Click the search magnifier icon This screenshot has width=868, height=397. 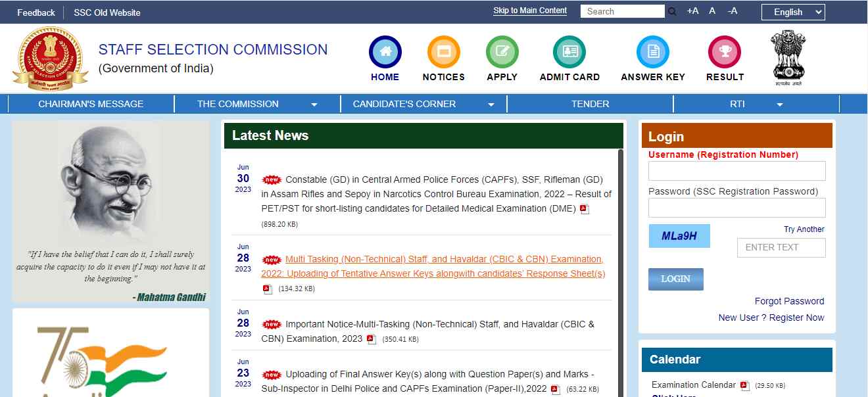[x=672, y=12]
